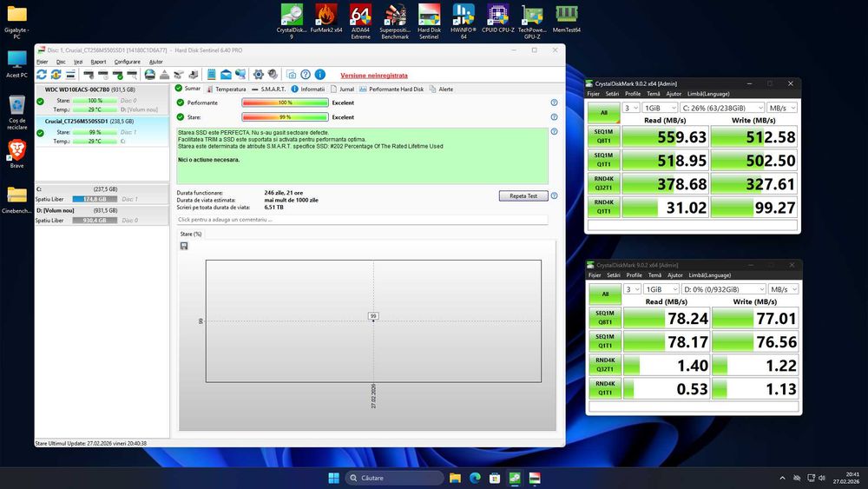This screenshot has width=868, height=489.
Task: Click the question mark help icon in toolbar
Action: click(306, 74)
